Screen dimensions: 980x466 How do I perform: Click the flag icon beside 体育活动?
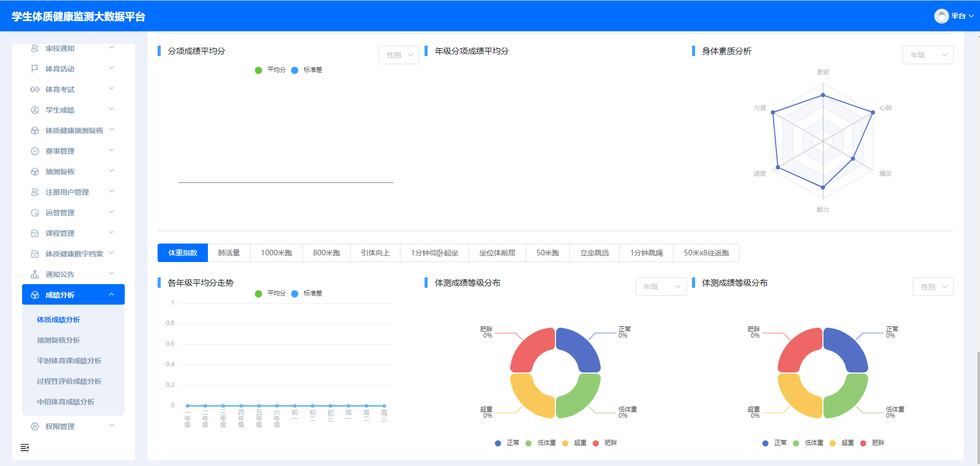tap(35, 69)
